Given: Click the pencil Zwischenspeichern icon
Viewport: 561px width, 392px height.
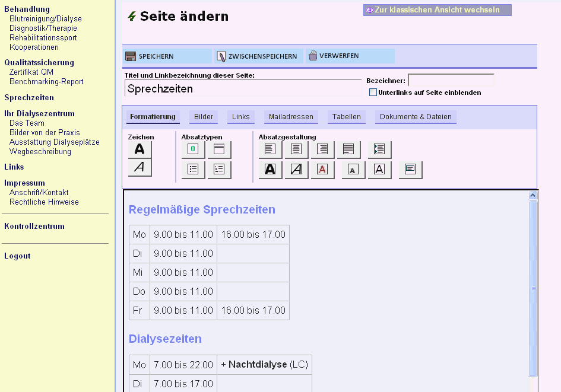Looking at the screenshot, I should click(221, 56).
